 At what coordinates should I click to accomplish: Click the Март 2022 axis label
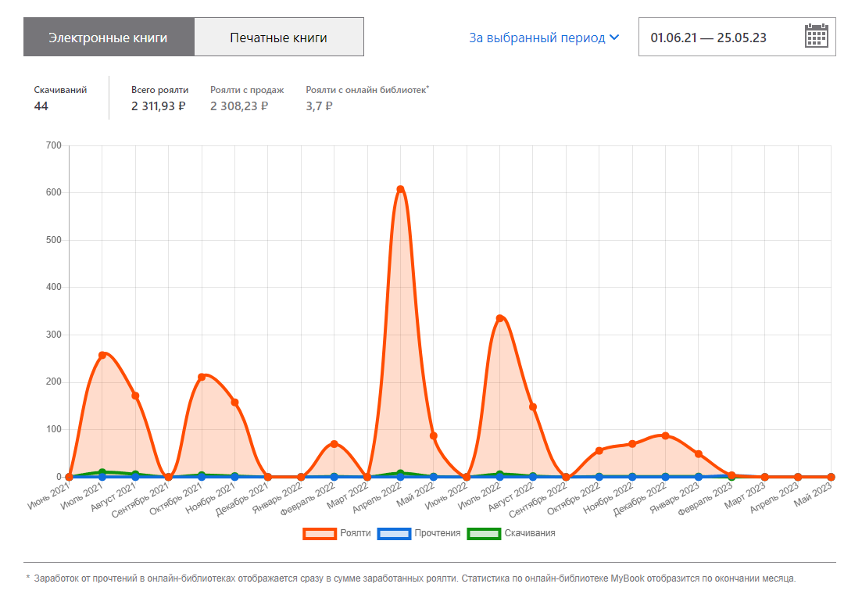(348, 496)
